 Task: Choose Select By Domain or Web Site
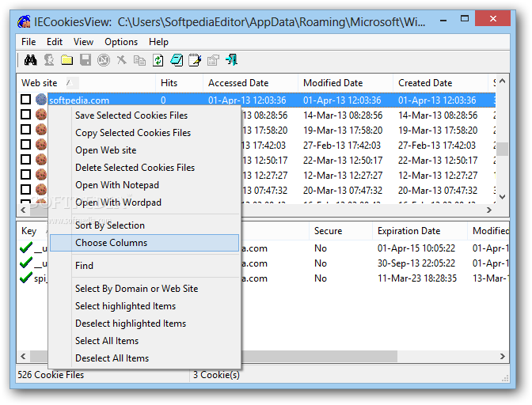(x=145, y=289)
